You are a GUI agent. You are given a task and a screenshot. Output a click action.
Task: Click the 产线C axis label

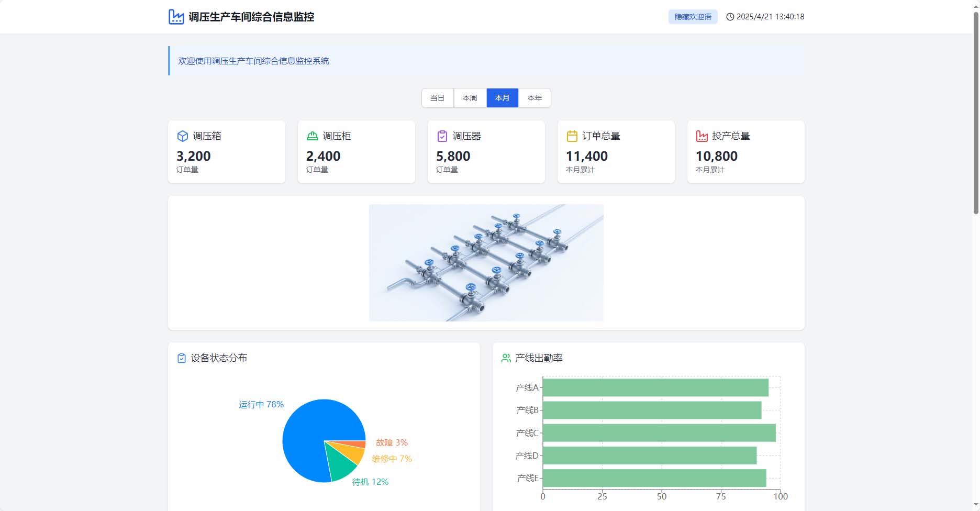pos(527,433)
